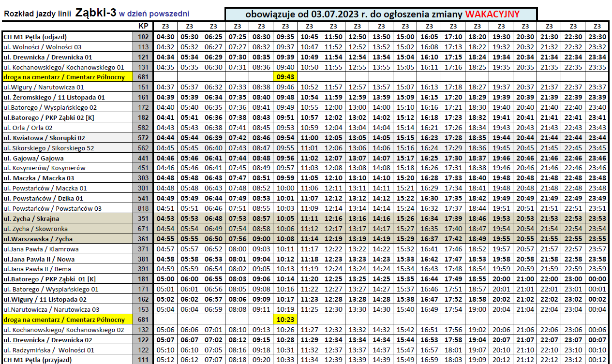This screenshot has height=364, width=612.
Task: Click stop 'ul. Żeromskiego / 11 Listopada 01'
Action: tap(54, 97)
